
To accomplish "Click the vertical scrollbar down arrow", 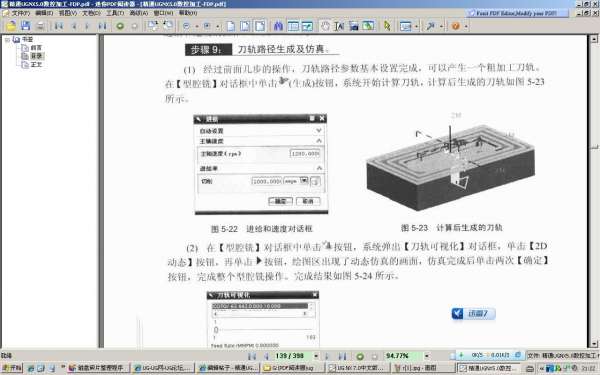I will pos(593,343).
